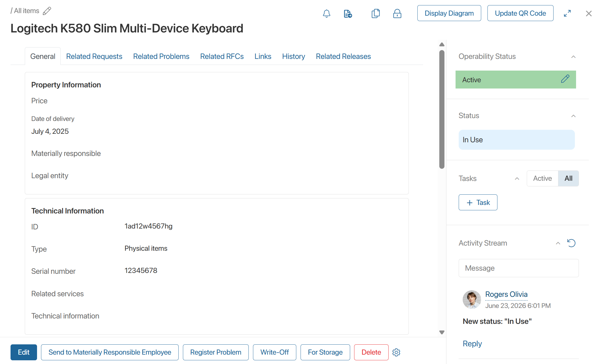Viewport: 598px width, 364px height.
Task: Click the copy item icon
Action: pos(376,13)
